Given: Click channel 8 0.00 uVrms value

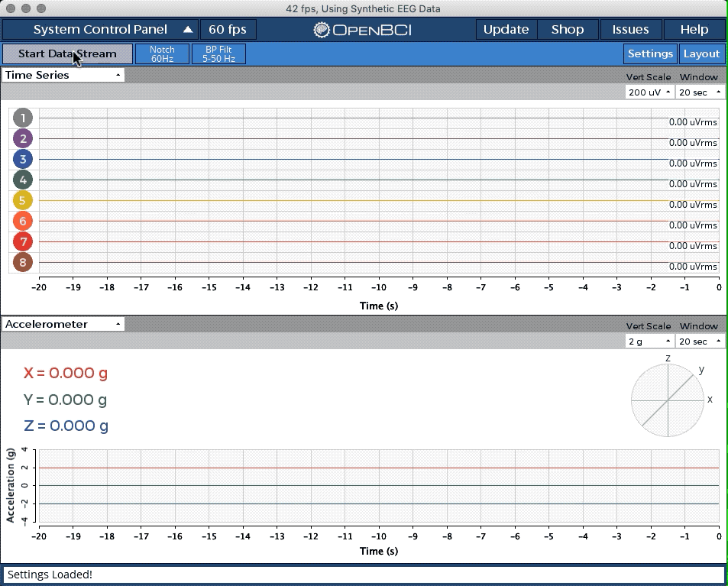Looking at the screenshot, I should point(693,267).
